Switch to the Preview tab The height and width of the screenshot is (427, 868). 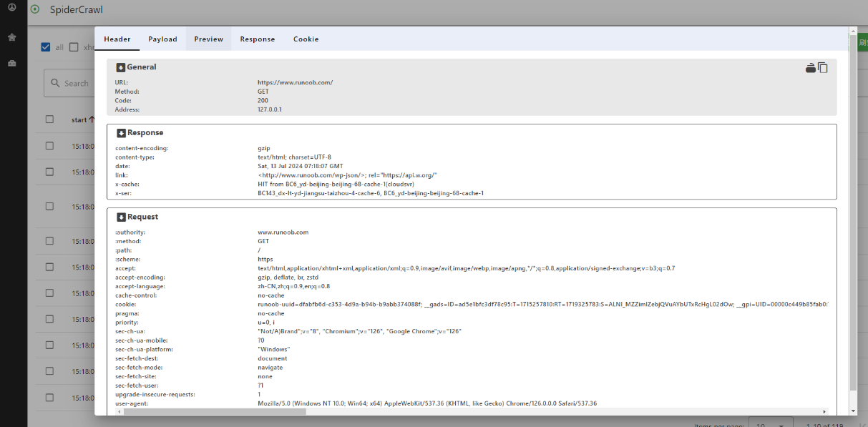tap(208, 39)
